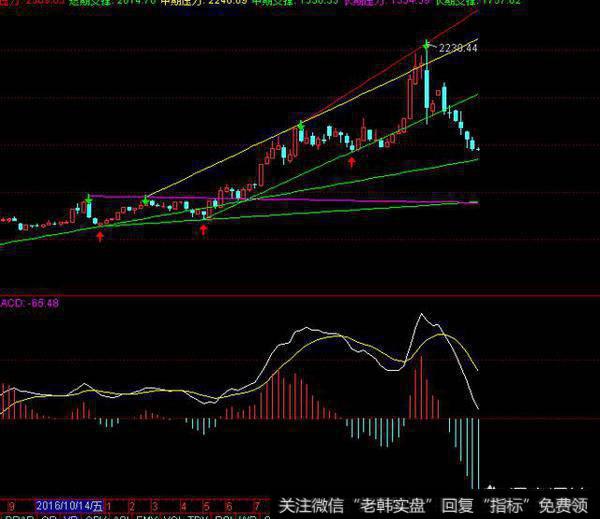Click the red up arrow on the right uptrend
600x519 pixels.
point(352,159)
